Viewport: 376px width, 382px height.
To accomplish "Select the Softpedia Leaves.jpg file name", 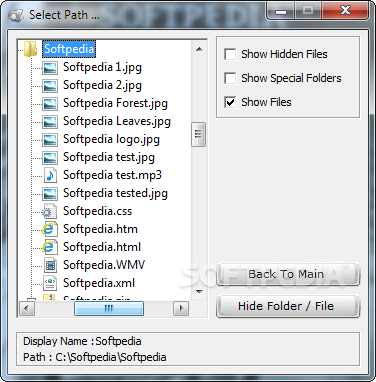I will (117, 122).
